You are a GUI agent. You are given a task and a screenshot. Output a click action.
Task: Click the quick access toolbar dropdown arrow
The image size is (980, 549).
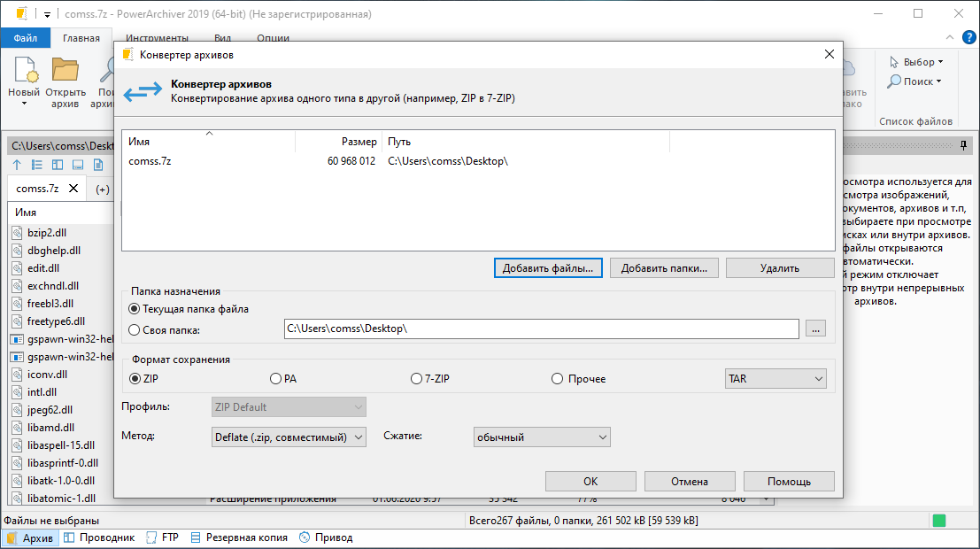click(47, 14)
